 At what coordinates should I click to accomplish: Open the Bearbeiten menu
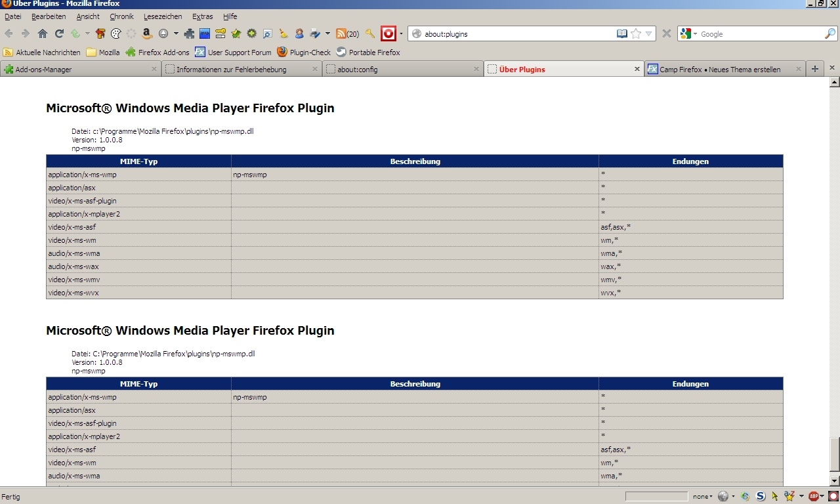click(49, 16)
